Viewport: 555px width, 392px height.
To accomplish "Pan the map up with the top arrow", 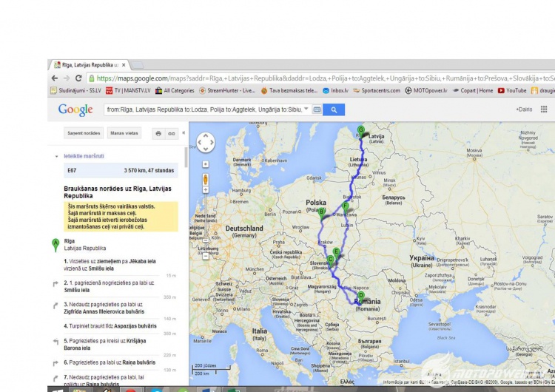I will click(206, 136).
